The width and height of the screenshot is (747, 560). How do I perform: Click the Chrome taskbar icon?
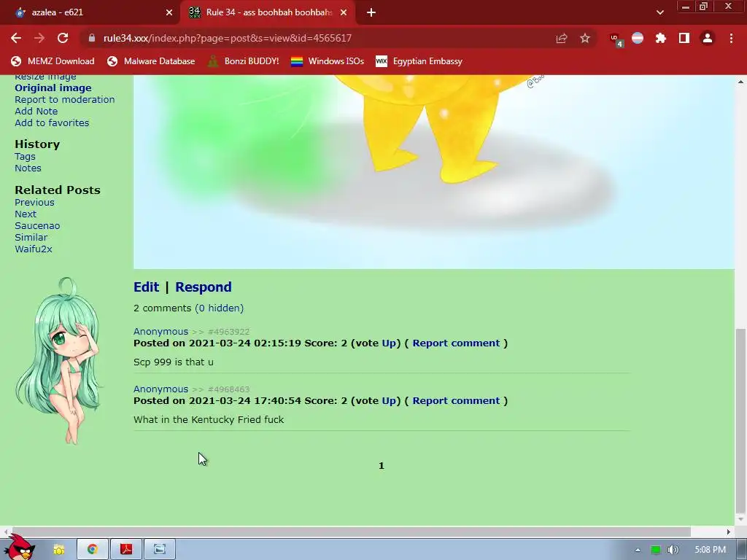93,550
